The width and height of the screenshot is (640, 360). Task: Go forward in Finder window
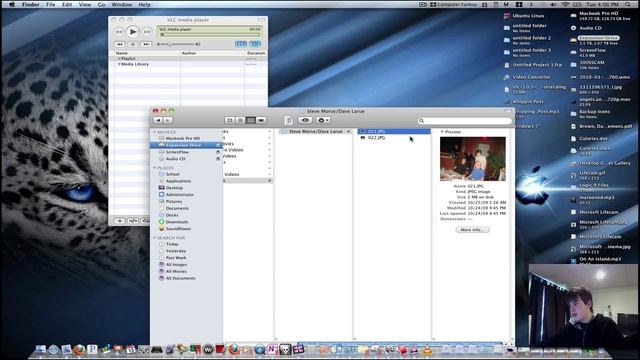(x=167, y=120)
